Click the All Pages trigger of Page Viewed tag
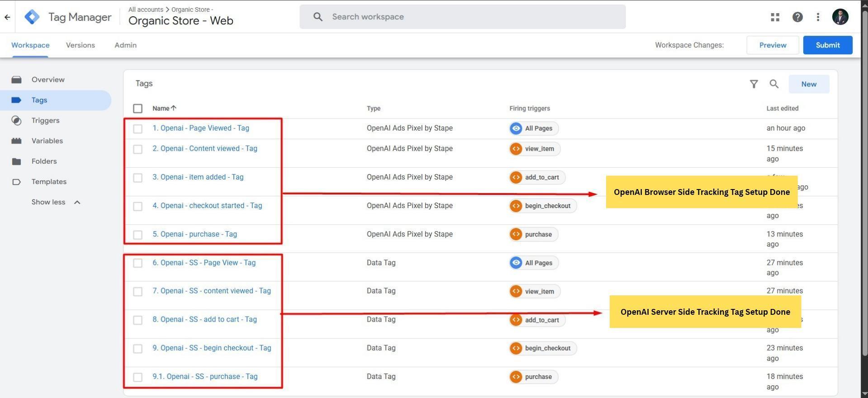This screenshot has height=398, width=868. tap(534, 128)
